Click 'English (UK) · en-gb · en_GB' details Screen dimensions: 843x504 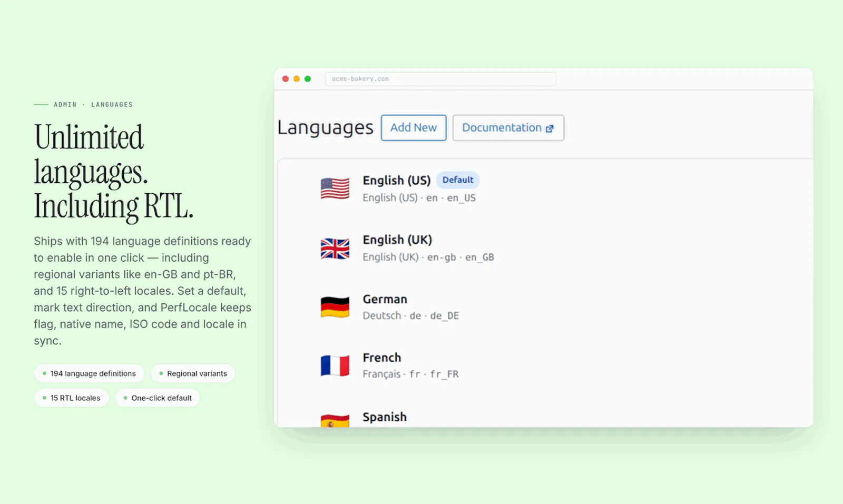pos(428,257)
